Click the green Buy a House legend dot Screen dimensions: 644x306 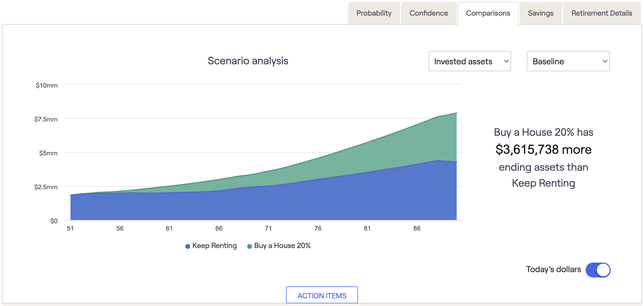[249, 246]
